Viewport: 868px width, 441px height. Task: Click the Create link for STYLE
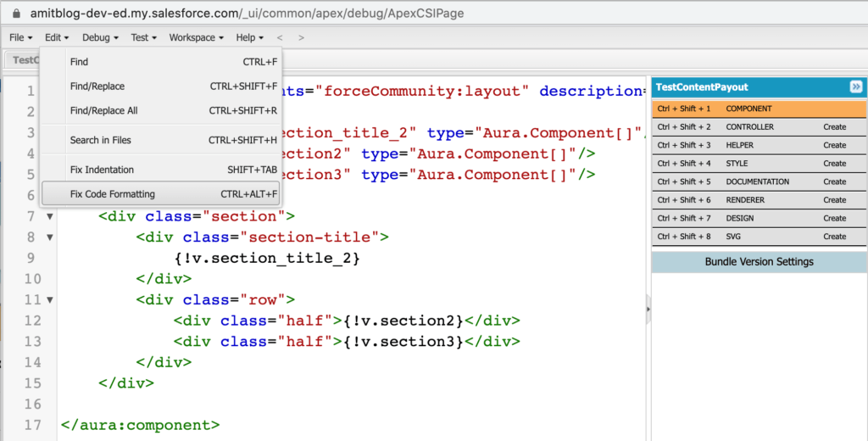[x=834, y=164]
